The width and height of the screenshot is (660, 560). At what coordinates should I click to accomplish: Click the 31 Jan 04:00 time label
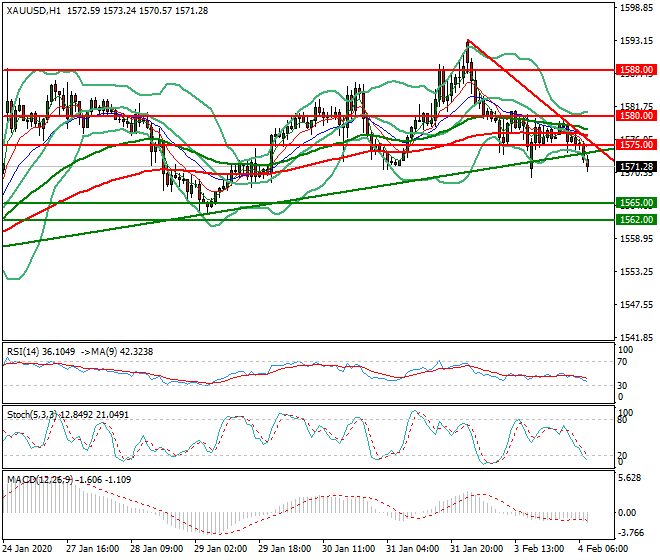412,549
